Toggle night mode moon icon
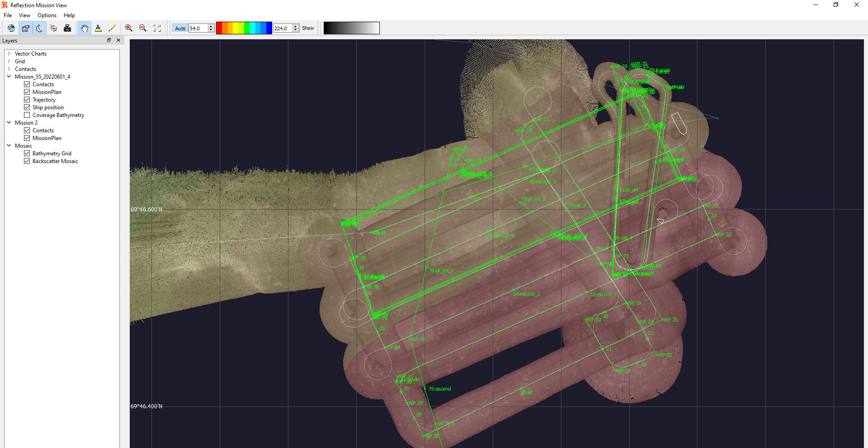This screenshot has height=448, width=868. pyautogui.click(x=39, y=28)
